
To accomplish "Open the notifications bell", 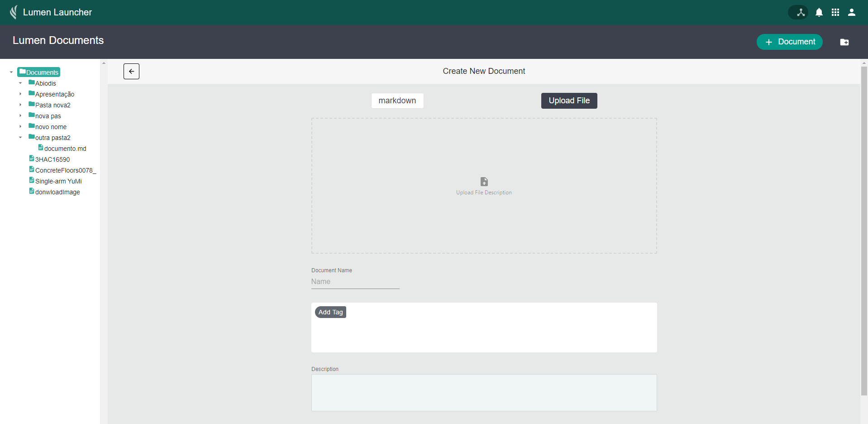I will click(819, 12).
